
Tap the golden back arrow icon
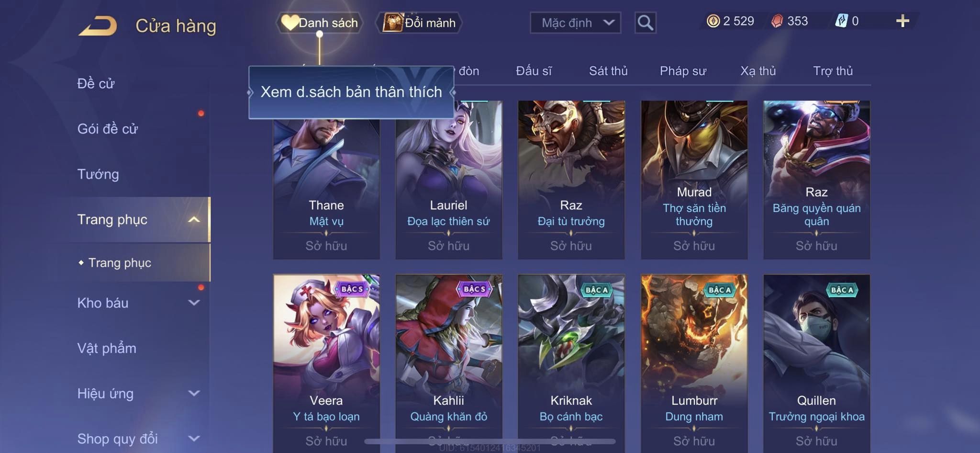(98, 26)
